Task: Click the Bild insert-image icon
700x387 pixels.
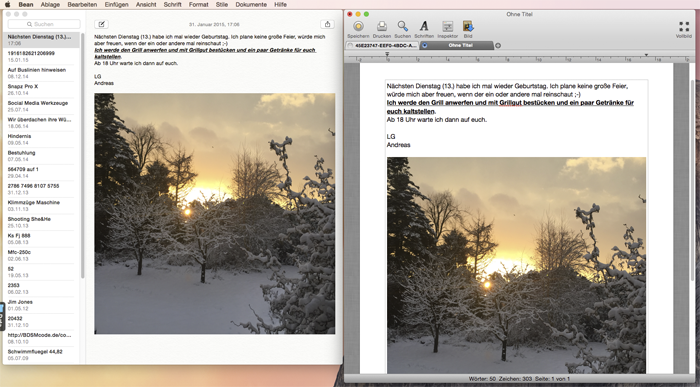Action: click(x=468, y=26)
